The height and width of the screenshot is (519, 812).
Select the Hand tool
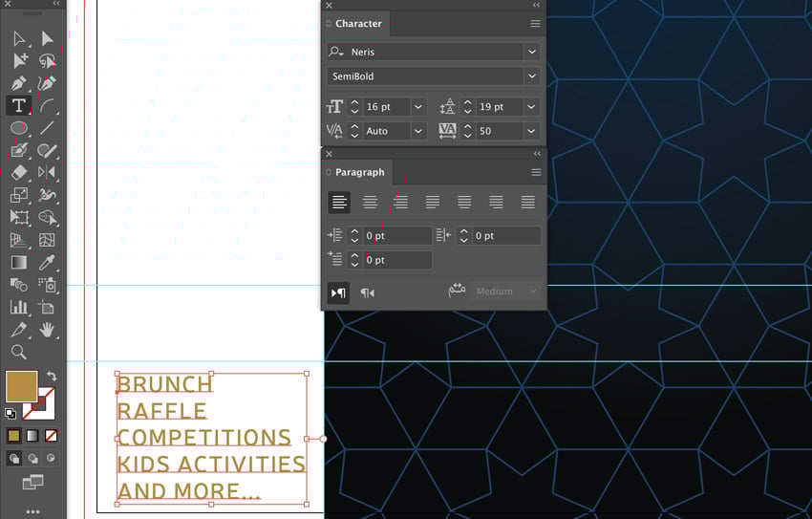47,330
